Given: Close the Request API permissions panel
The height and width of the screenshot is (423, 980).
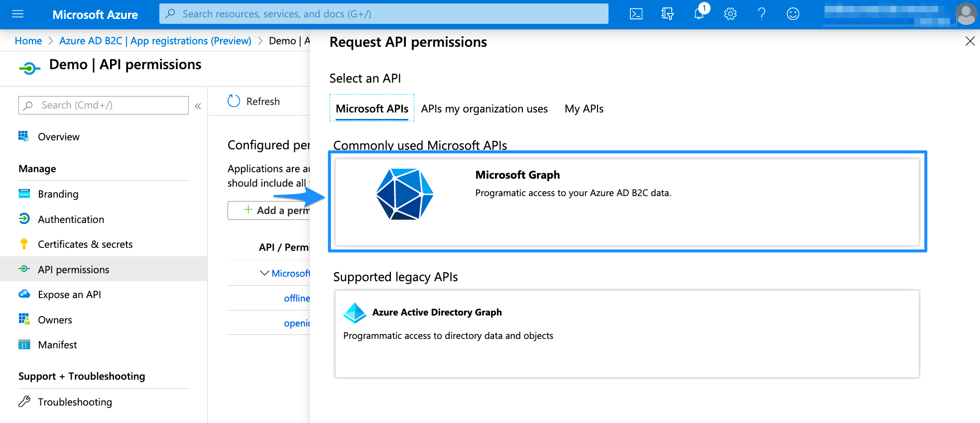Looking at the screenshot, I should point(970,41).
